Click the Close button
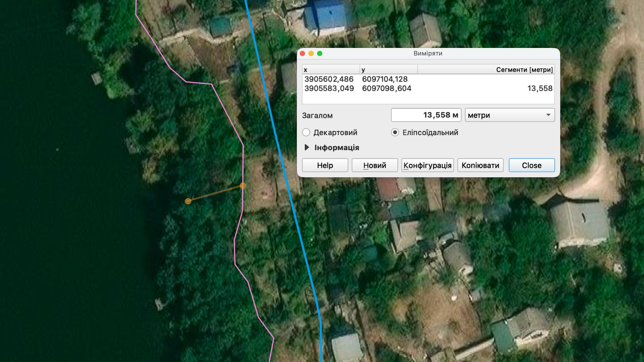The height and width of the screenshot is (362, 644). pyautogui.click(x=532, y=165)
